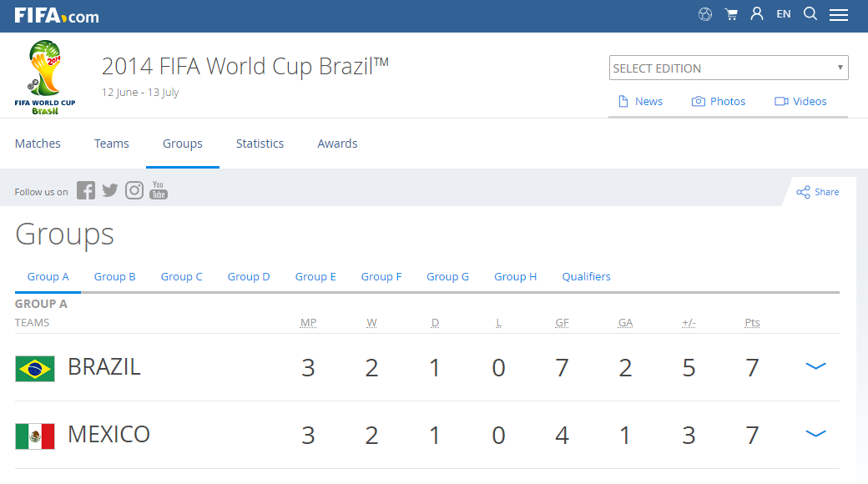
Task: Open the Select Edition dropdown
Action: click(729, 68)
